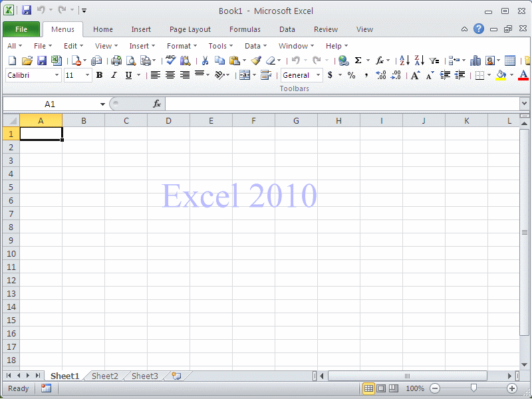Run the Spelling check (ABC) icon
Screen dimensions: 532x399
tap(171, 61)
